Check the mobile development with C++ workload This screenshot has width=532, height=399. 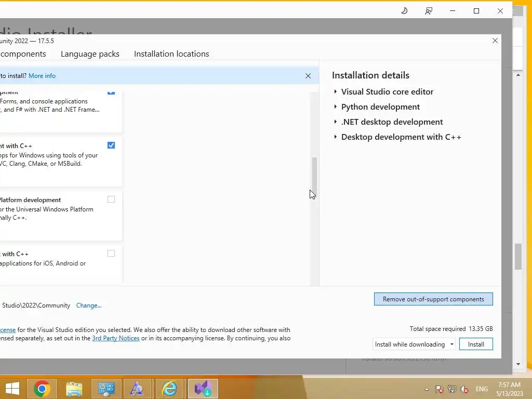click(111, 254)
